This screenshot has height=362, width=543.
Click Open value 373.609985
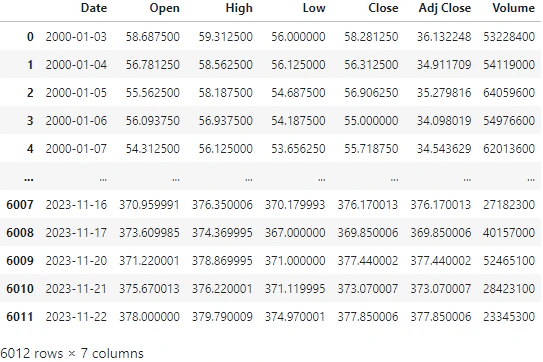150,233
